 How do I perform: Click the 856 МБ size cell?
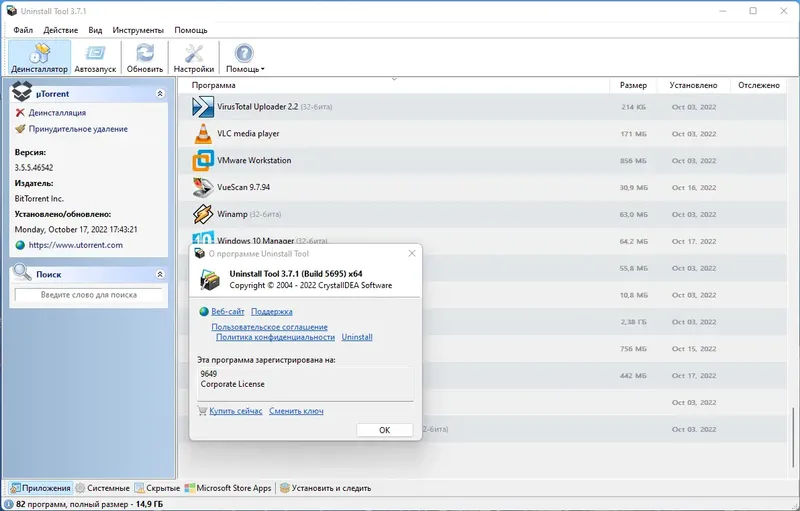click(x=633, y=161)
